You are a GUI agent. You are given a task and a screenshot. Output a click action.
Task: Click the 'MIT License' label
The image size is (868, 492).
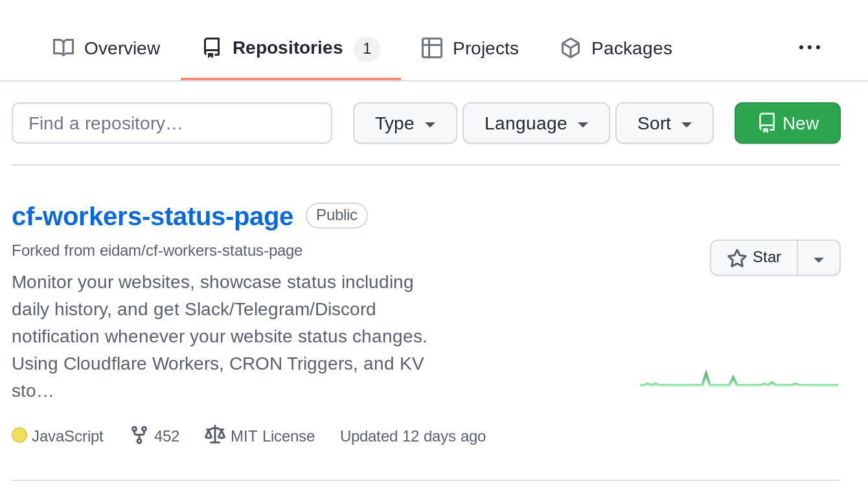pyautogui.click(x=273, y=436)
